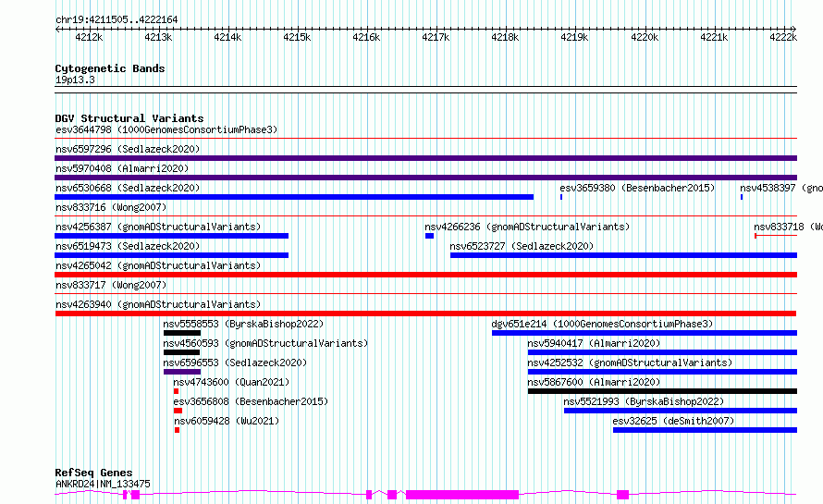
Task: Click the nsv833718 variant label
Action: (x=788, y=227)
